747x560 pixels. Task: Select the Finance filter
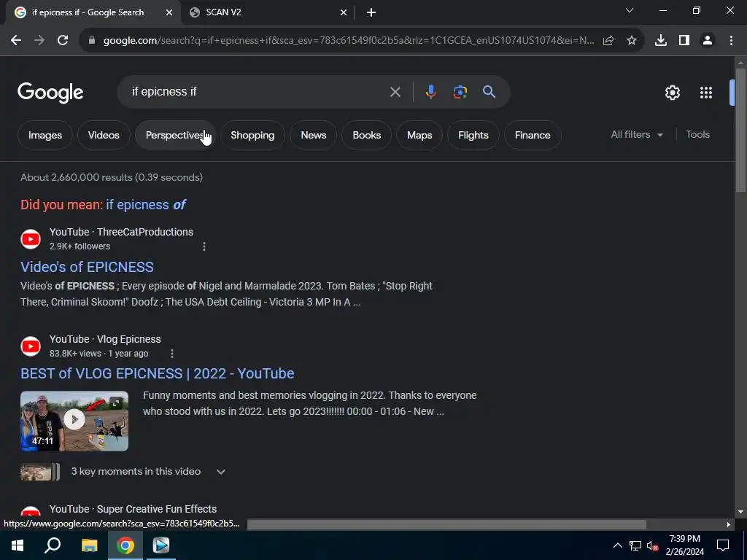(533, 135)
